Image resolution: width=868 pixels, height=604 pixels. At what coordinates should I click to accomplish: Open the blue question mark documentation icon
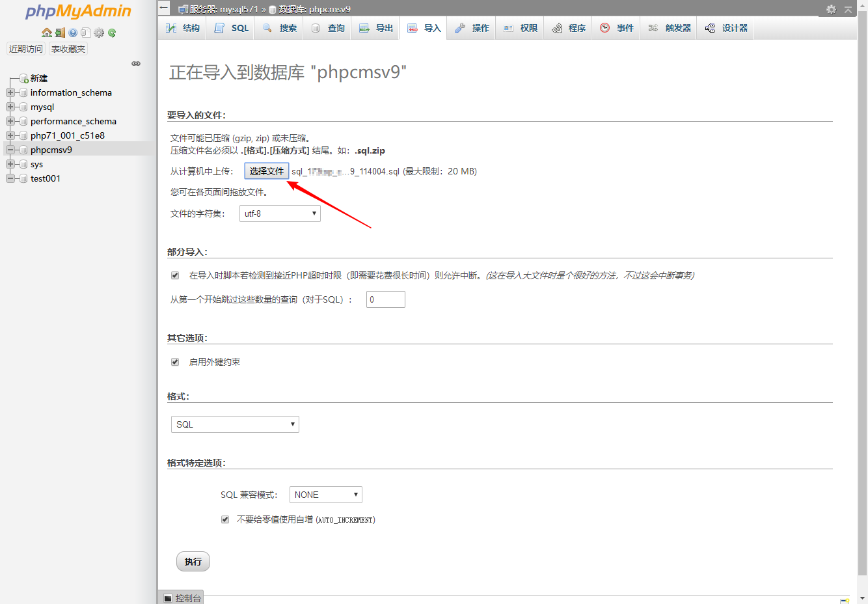coord(73,33)
